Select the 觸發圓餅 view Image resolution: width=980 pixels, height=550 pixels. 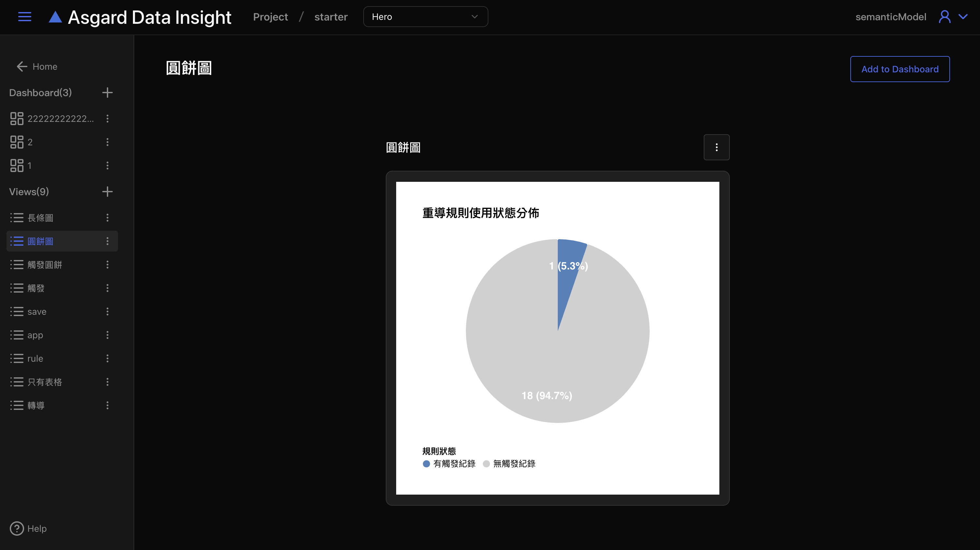(x=45, y=265)
